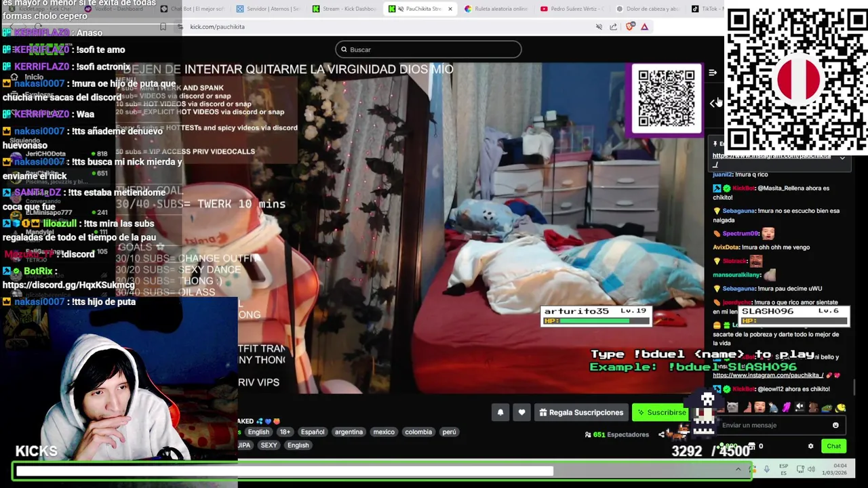Click the volume speaker icon in taskbar
The image size is (868, 488).
coord(811,469)
